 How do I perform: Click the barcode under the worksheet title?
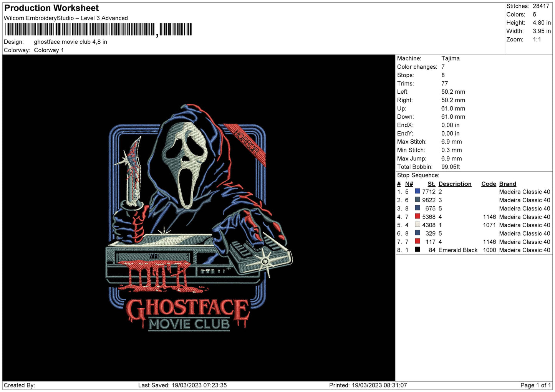pos(98,30)
